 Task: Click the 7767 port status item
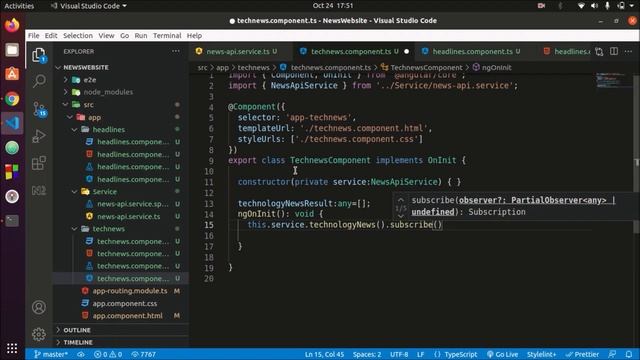(x=143, y=354)
